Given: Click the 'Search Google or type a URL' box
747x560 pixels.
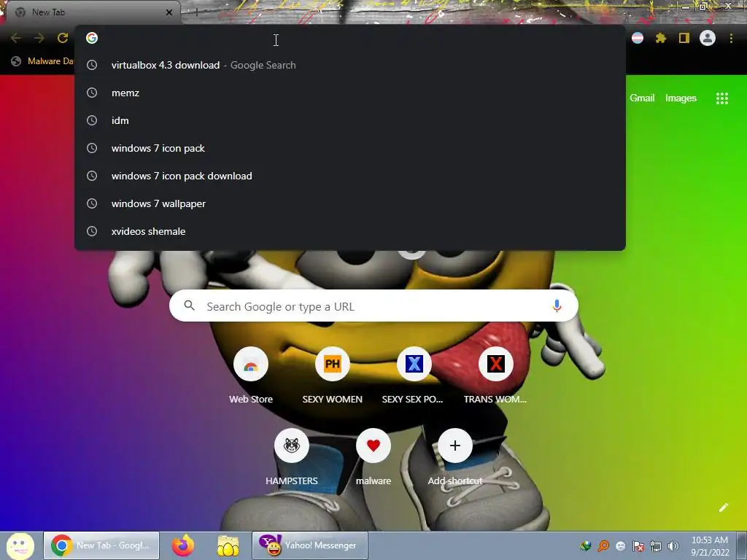Looking at the screenshot, I should coord(373,306).
